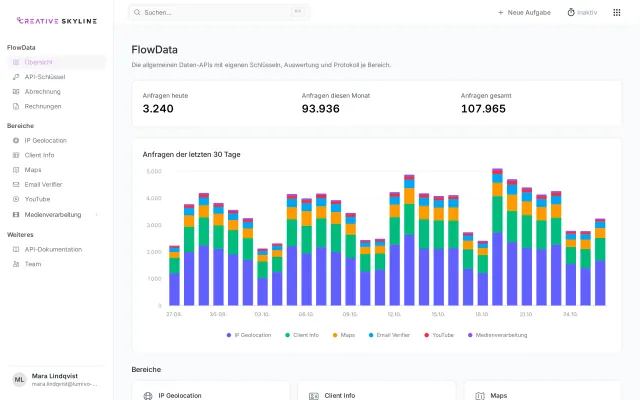Screen dimensions: 640x400
Task: Toggle Maps series in chart legend
Action: pos(344,335)
